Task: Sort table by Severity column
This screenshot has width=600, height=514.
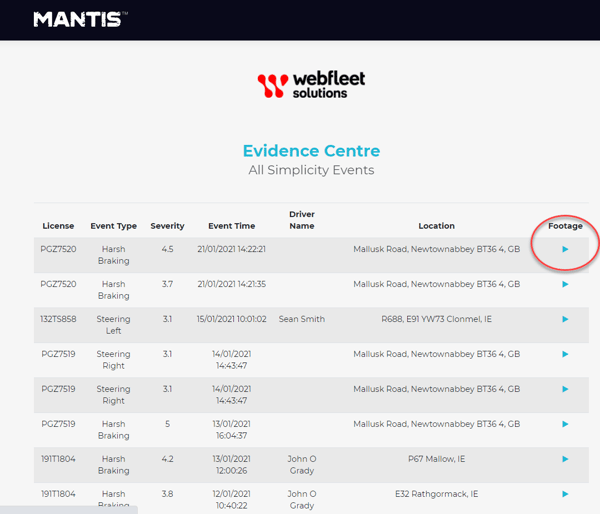Action: [x=167, y=226]
